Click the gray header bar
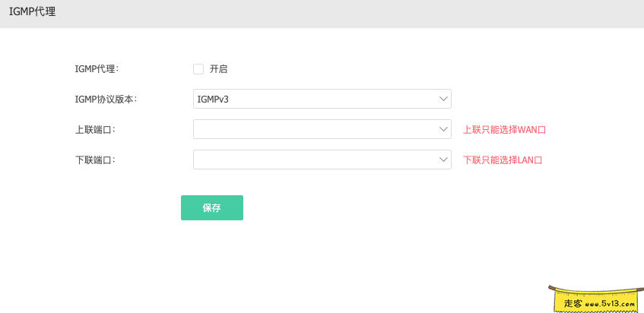This screenshot has width=644, height=313. tap(342, 13)
